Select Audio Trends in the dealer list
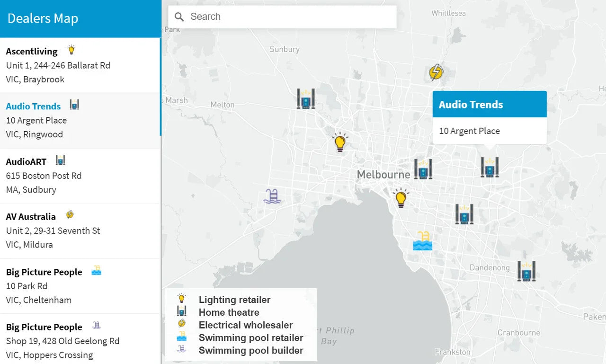 coord(33,107)
